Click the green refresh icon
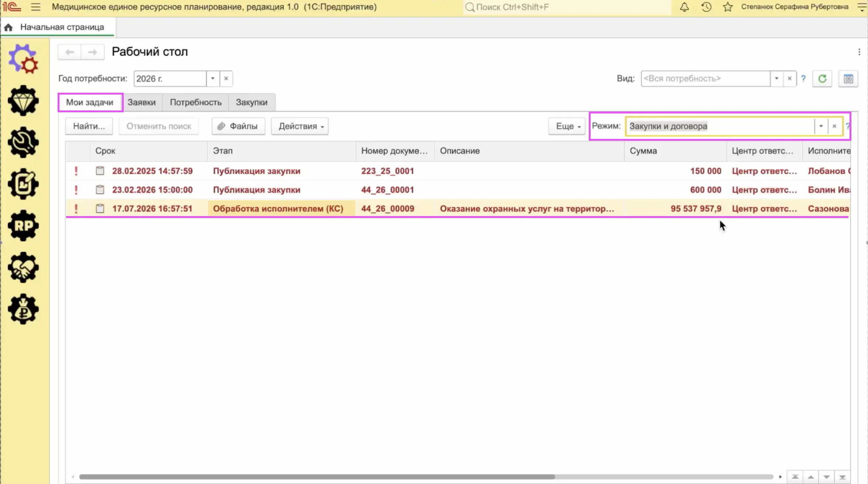868x484 pixels. 822,79
